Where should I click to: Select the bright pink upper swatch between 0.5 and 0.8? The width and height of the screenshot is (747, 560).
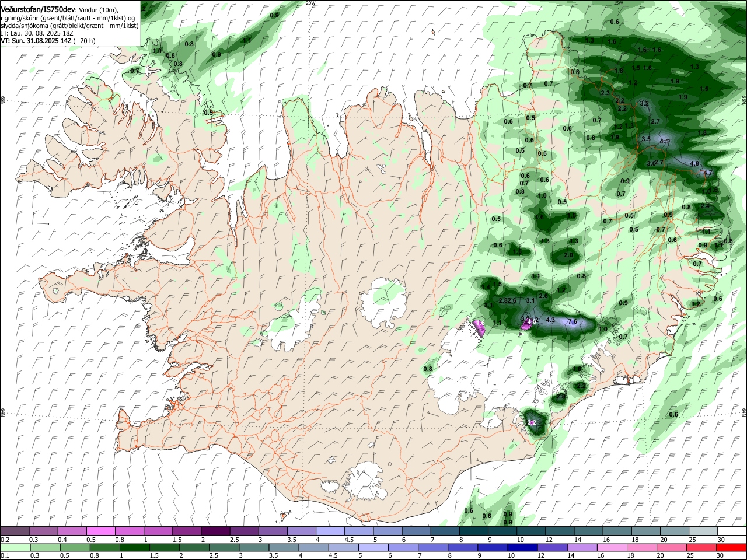(101, 531)
